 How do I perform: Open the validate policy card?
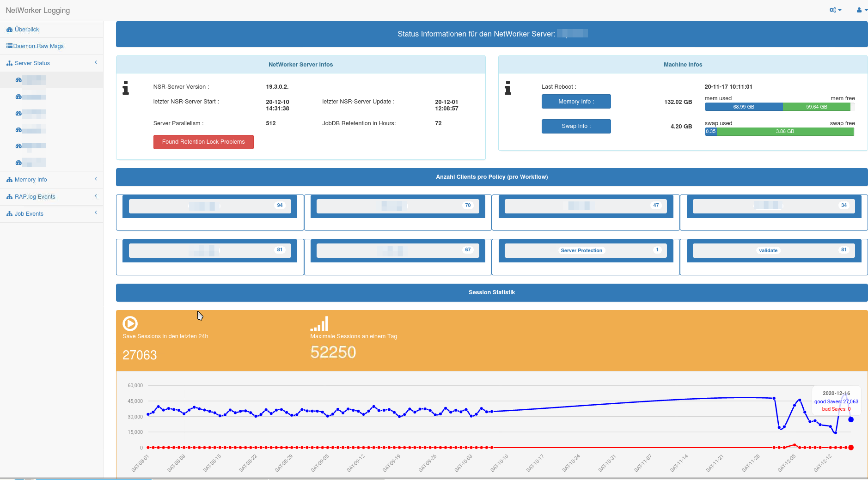tap(774, 250)
